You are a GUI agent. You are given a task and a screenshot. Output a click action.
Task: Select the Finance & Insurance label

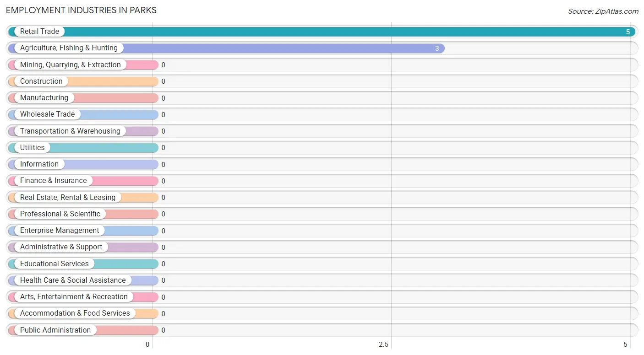click(x=53, y=181)
